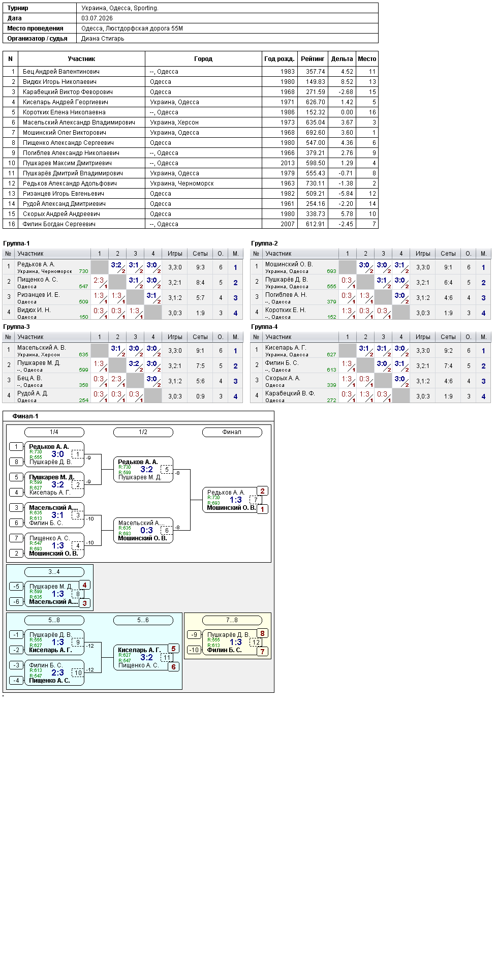The image size is (496, 980).
Task: Click the Рейтинг column header
Action: pyautogui.click(x=313, y=59)
